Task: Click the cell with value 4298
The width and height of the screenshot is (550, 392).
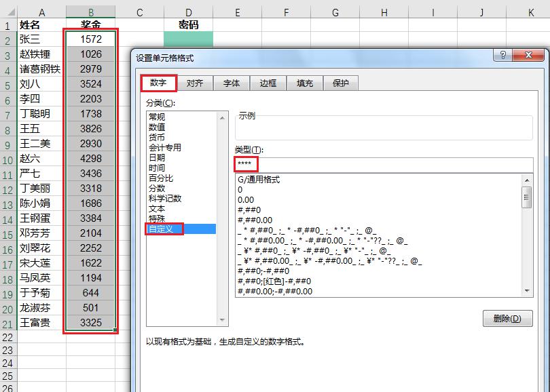Action: (x=91, y=159)
